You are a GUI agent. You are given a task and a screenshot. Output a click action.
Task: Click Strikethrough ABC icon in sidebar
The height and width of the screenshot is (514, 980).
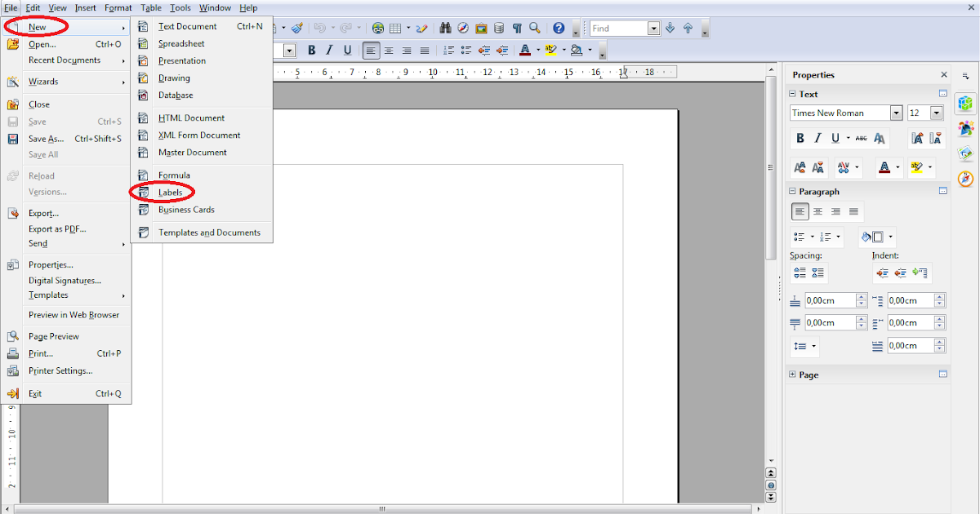point(862,138)
